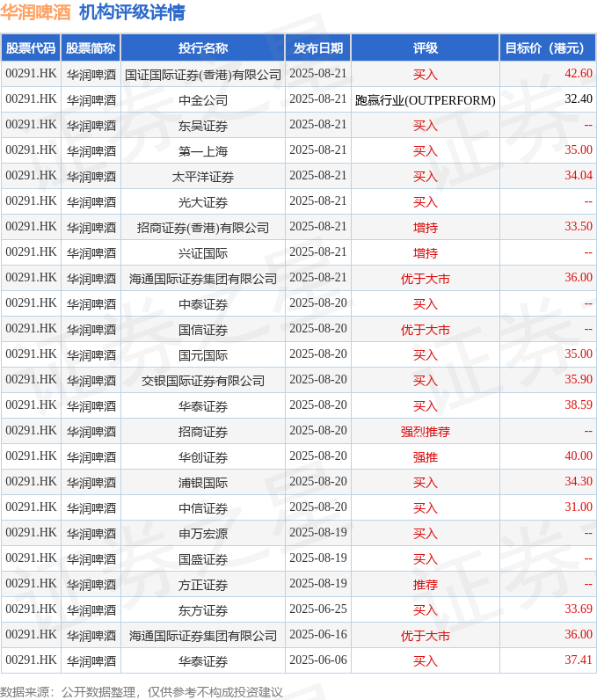597x700 pixels.
Task: Select the 光大证券 cell
Action: [x=203, y=201]
